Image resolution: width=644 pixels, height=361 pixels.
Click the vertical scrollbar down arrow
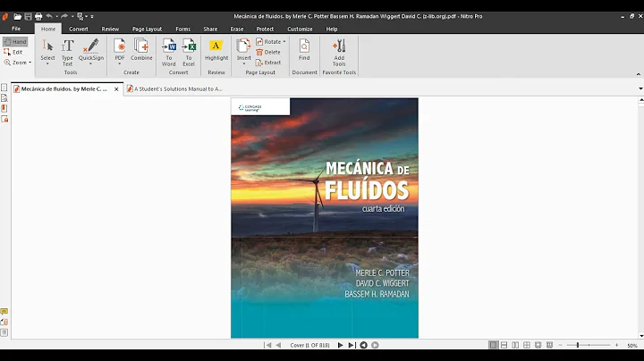(641, 336)
